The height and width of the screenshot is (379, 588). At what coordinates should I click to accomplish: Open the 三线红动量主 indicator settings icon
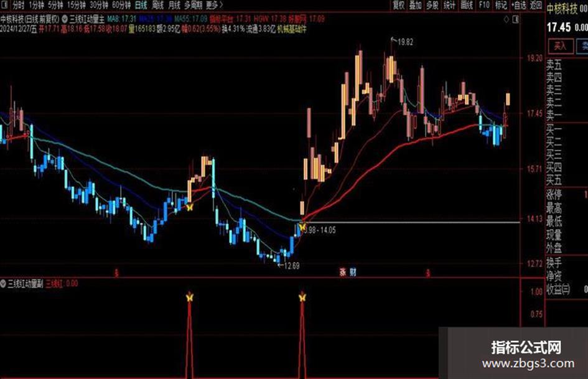click(x=65, y=19)
